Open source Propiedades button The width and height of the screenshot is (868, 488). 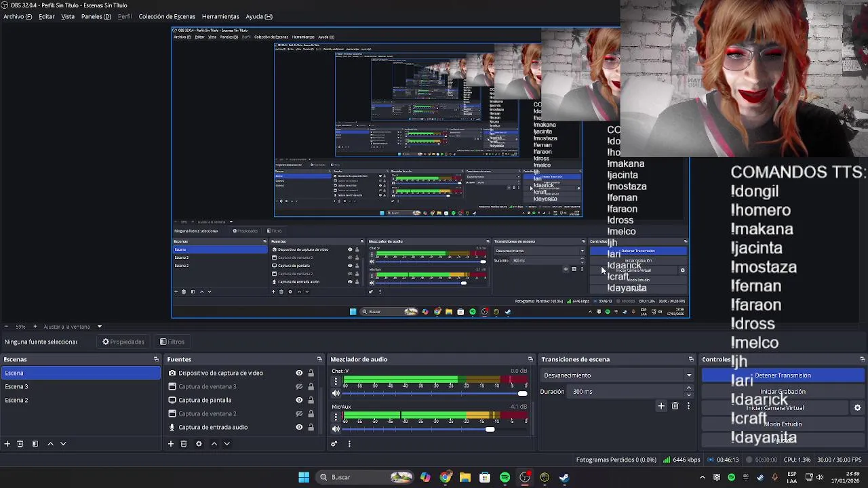[123, 342]
